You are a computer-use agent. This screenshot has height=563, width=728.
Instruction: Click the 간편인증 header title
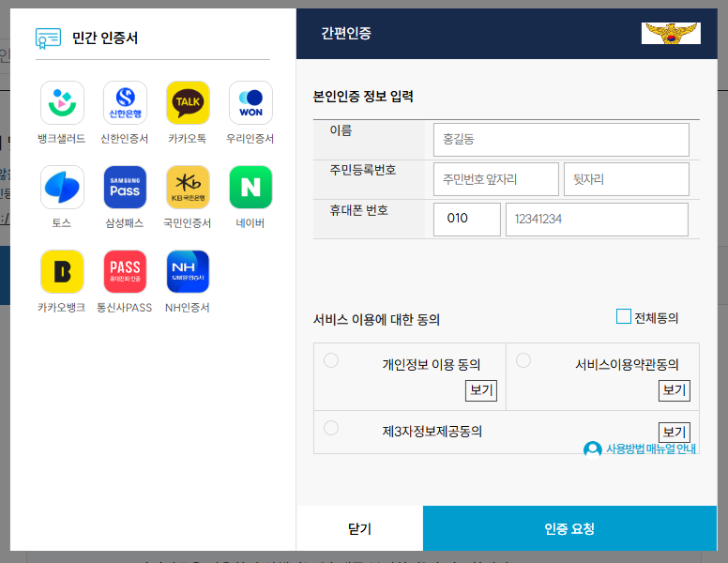tap(346, 34)
